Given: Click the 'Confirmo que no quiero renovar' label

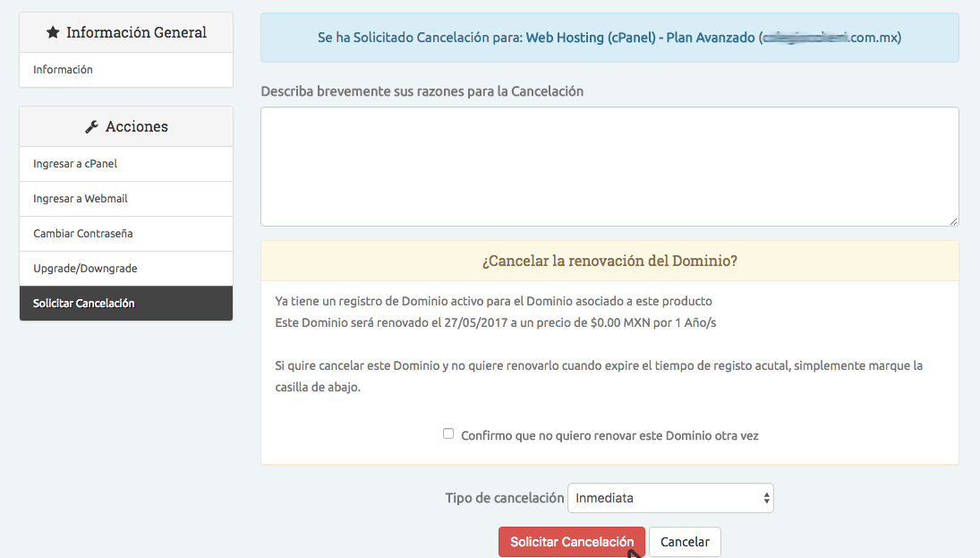Looking at the screenshot, I should [609, 436].
